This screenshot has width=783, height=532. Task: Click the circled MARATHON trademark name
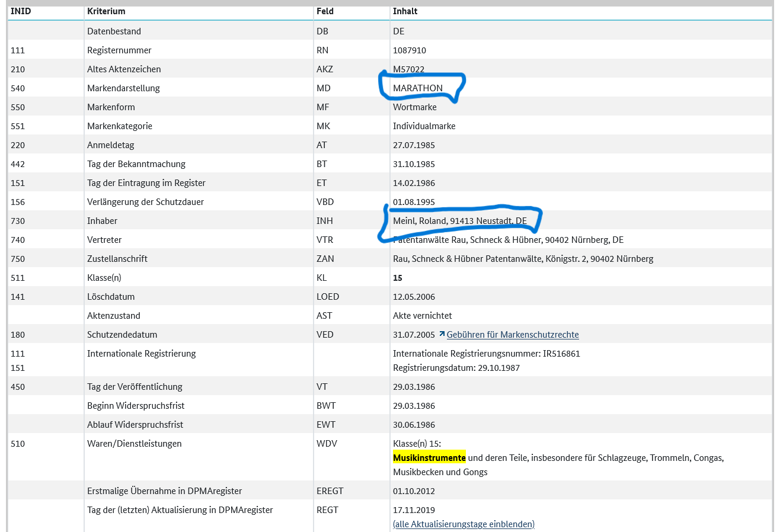pyautogui.click(x=418, y=88)
